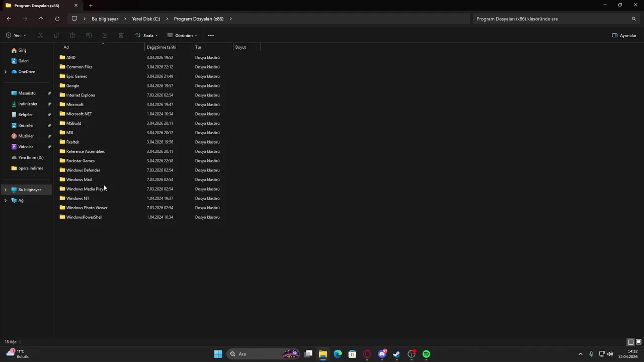Image resolution: width=644 pixels, height=362 pixels.
Task: Sort by the Ad column header
Action: click(99, 47)
